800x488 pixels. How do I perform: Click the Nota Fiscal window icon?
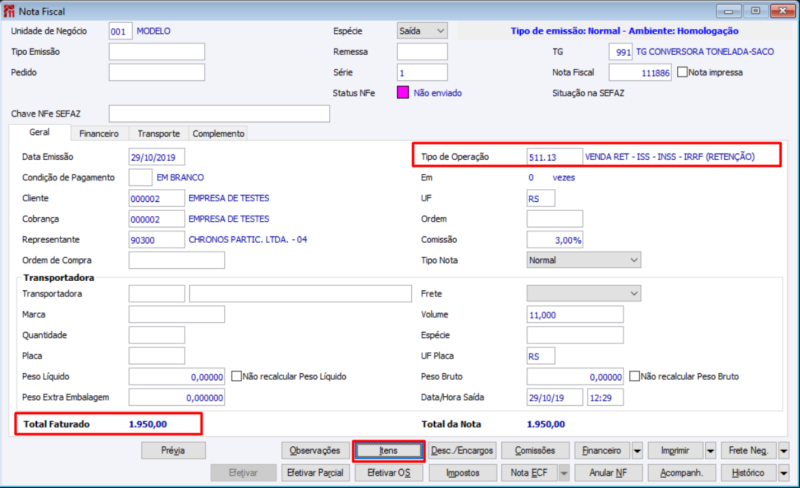(9, 11)
